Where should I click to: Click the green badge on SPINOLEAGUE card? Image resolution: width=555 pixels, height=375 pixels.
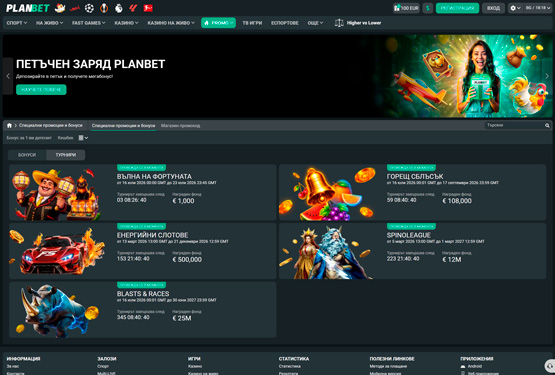click(x=411, y=226)
